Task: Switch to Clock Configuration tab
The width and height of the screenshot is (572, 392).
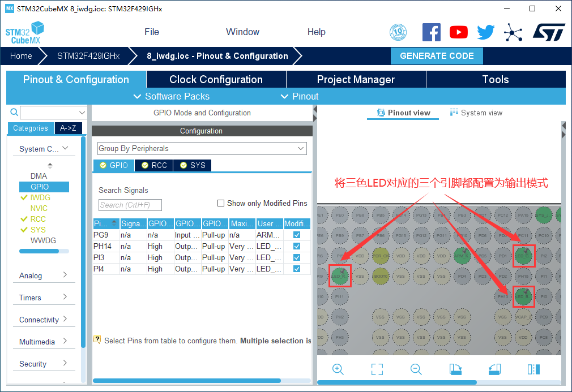Action: pos(216,80)
